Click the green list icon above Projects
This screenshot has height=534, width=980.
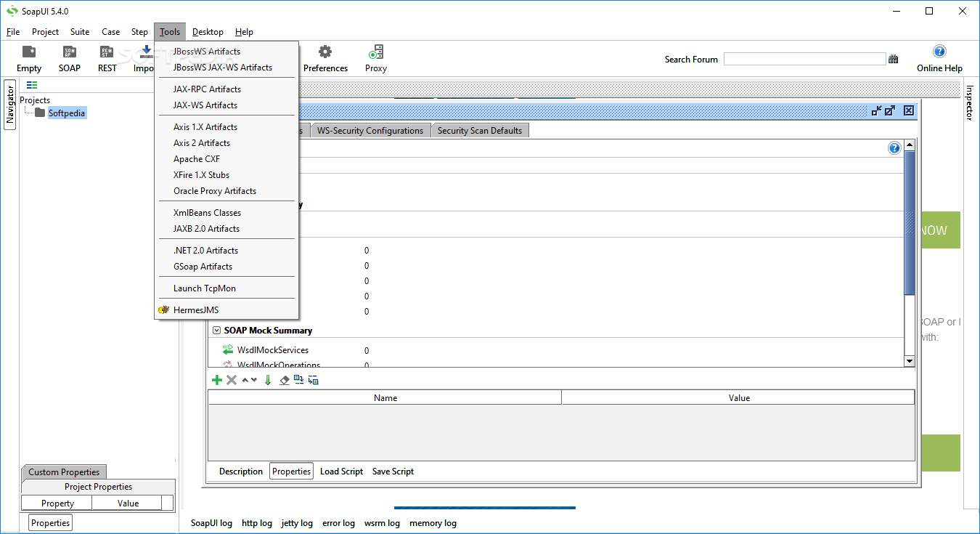[32, 85]
